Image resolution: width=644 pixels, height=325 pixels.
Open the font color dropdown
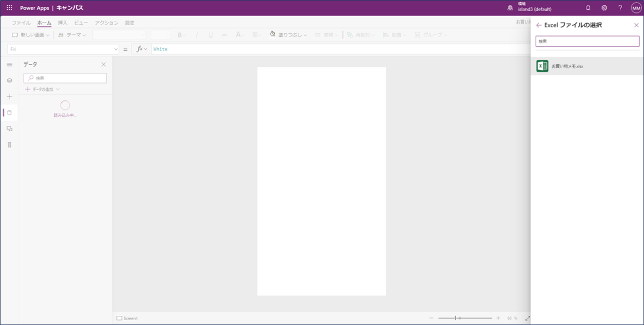(x=240, y=35)
